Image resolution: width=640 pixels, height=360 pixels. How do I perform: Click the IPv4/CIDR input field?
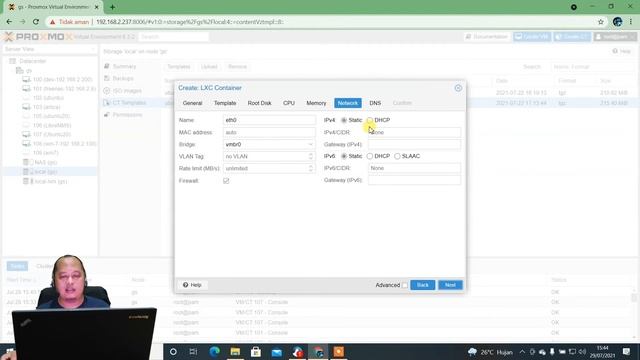coord(414,132)
